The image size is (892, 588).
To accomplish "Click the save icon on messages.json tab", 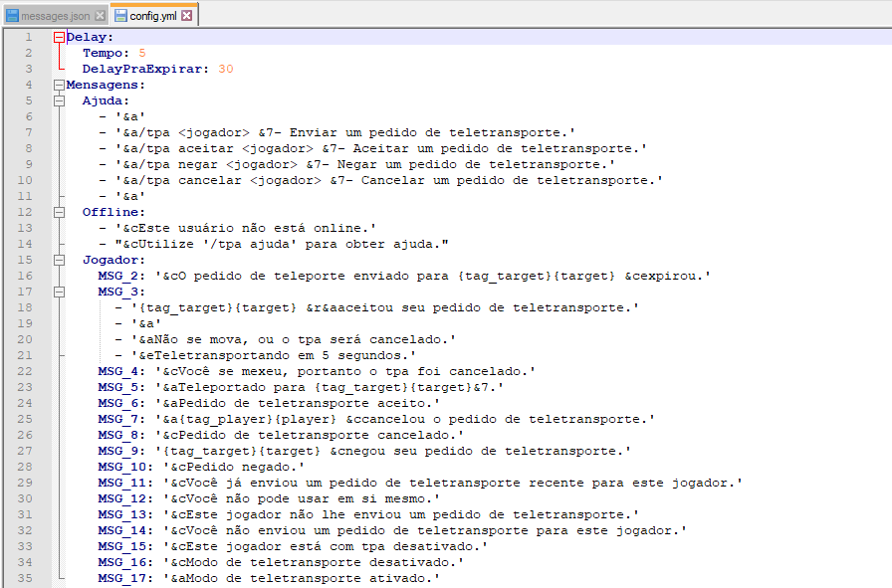I will tap(13, 16).
